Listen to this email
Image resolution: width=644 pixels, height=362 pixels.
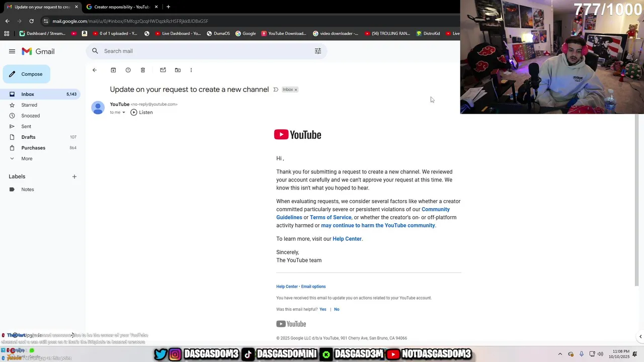click(x=141, y=112)
